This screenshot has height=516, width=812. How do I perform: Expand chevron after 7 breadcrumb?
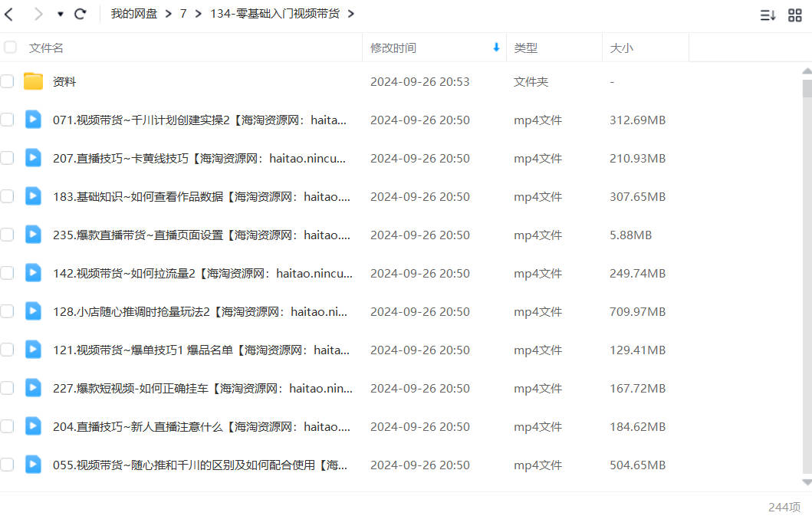click(199, 14)
